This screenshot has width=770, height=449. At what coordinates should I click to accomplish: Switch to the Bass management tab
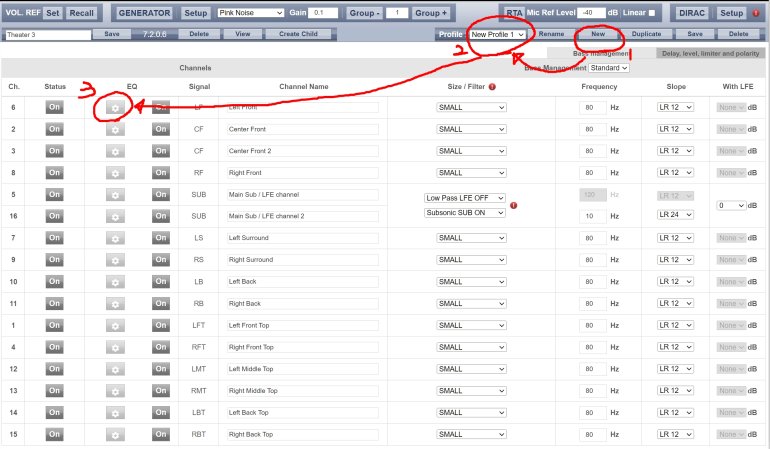click(601, 54)
